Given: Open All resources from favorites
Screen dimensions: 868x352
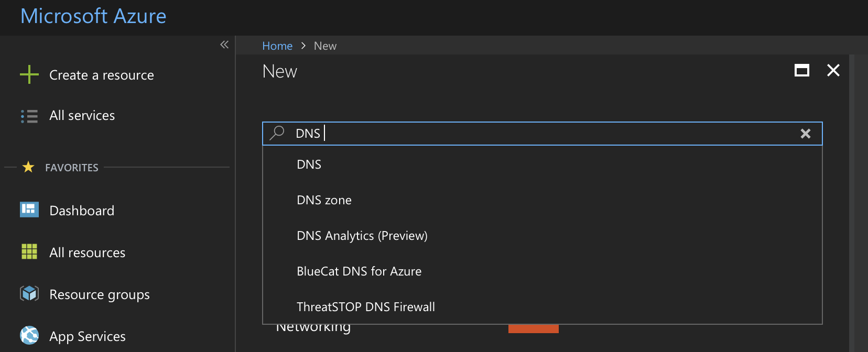Looking at the screenshot, I should click(x=88, y=252).
